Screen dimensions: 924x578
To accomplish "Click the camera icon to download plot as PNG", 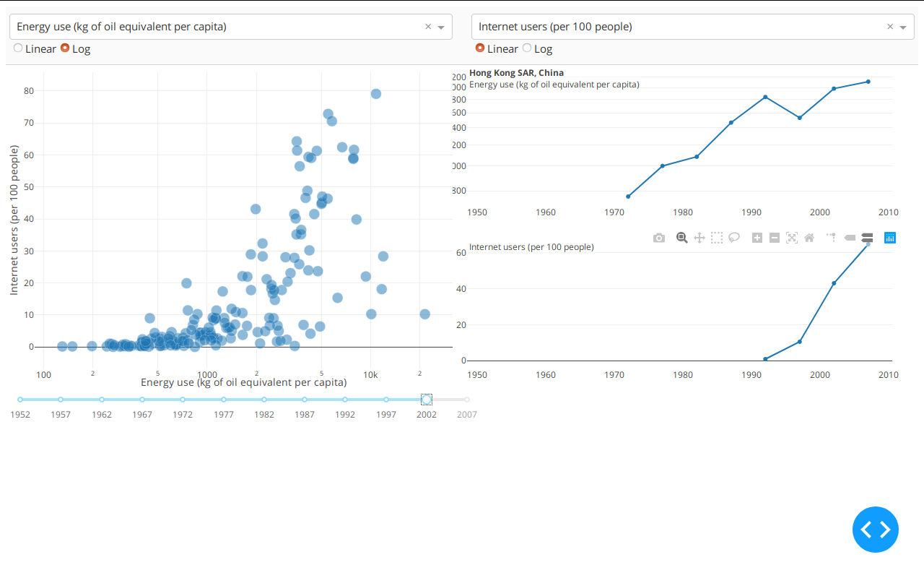I will click(x=658, y=238).
